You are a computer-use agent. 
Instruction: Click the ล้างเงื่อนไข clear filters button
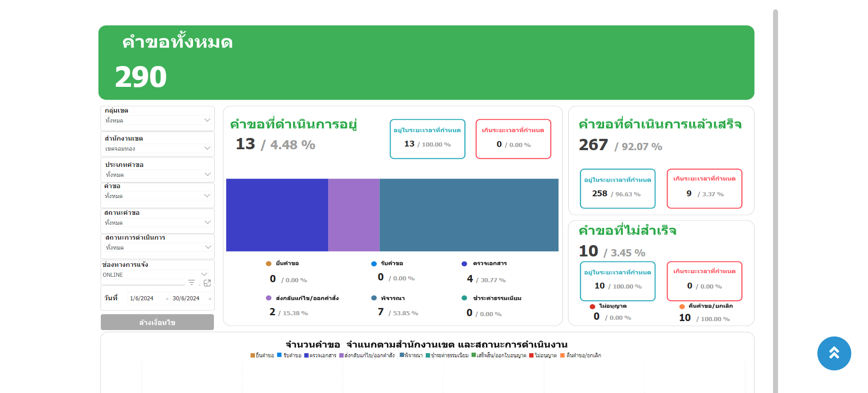click(157, 322)
